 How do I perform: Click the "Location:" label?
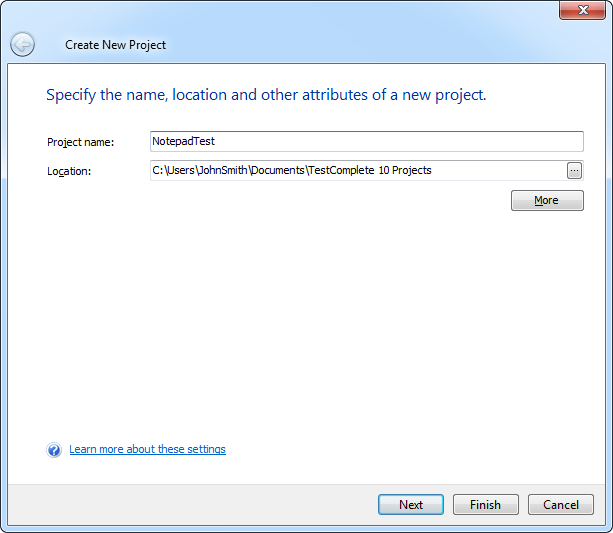tap(69, 171)
